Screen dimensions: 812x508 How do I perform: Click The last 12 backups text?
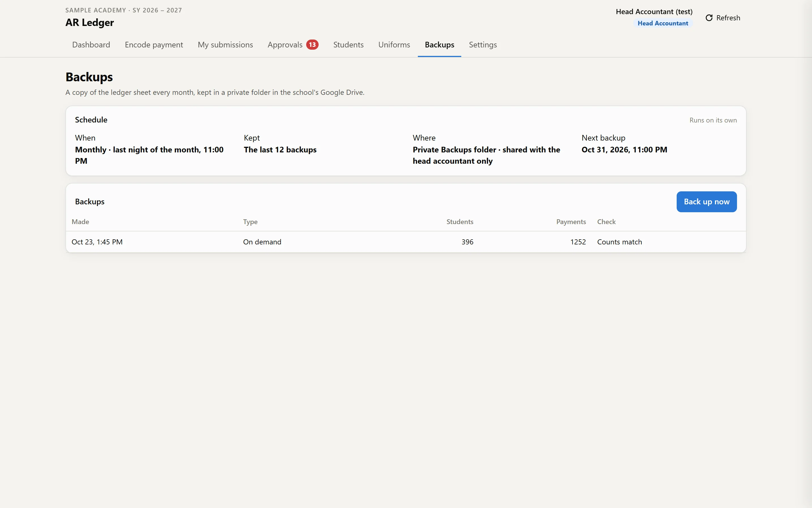[280, 150]
